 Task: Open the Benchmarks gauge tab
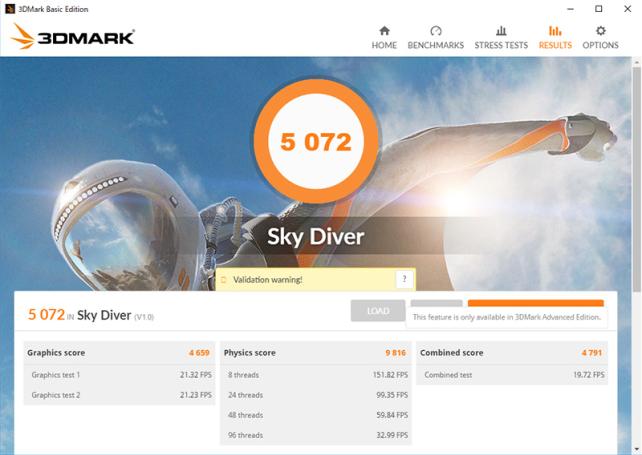tap(436, 38)
